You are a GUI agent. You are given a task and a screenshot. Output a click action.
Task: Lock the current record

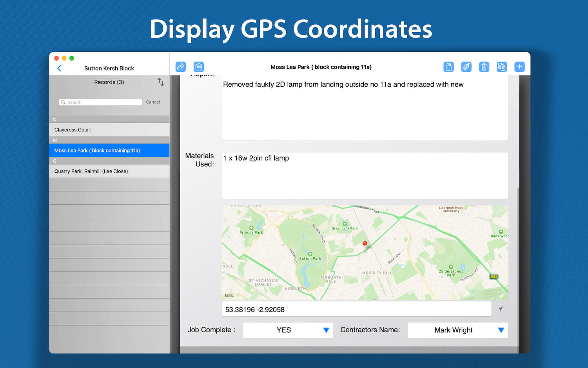(448, 67)
